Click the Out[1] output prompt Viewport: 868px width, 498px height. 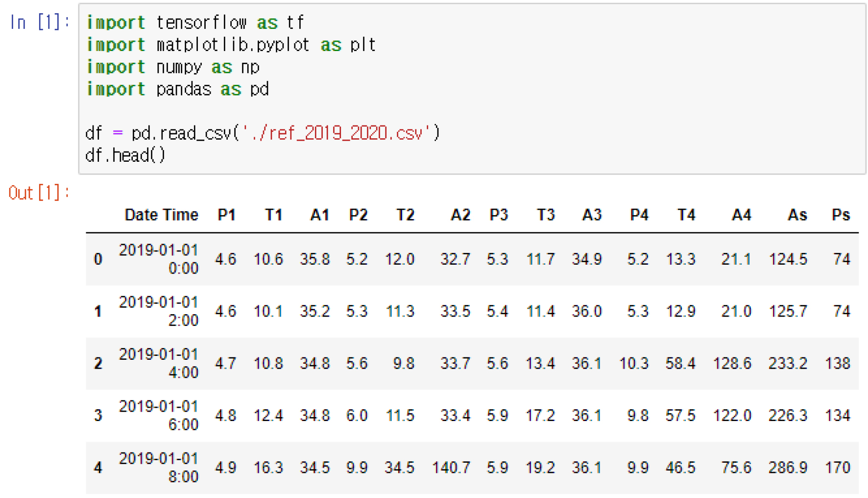pos(39,193)
